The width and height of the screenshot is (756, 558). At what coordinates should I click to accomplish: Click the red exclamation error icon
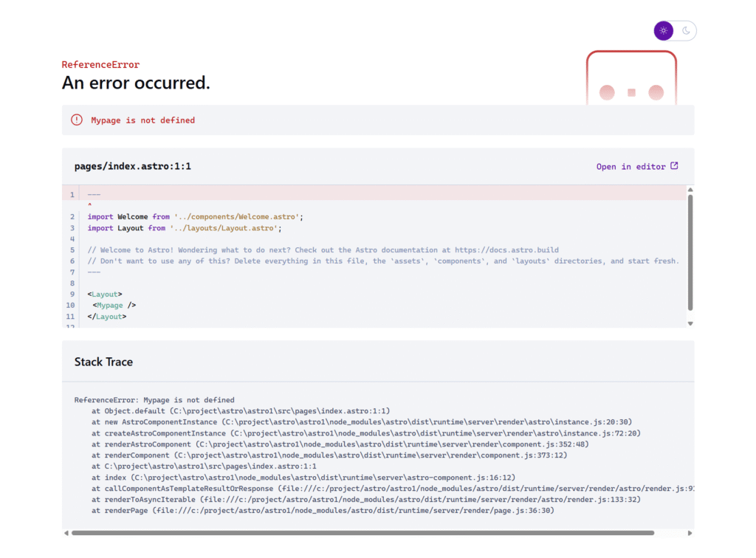tap(77, 120)
